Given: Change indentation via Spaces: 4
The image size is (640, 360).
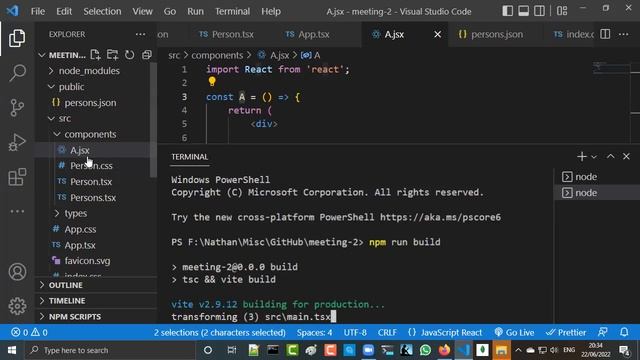Looking at the screenshot, I should coord(314,333).
